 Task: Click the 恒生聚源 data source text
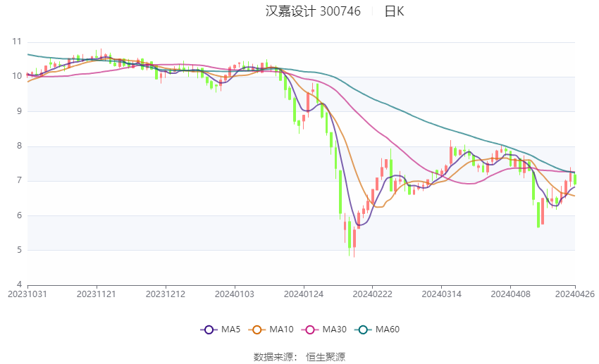pos(326,357)
